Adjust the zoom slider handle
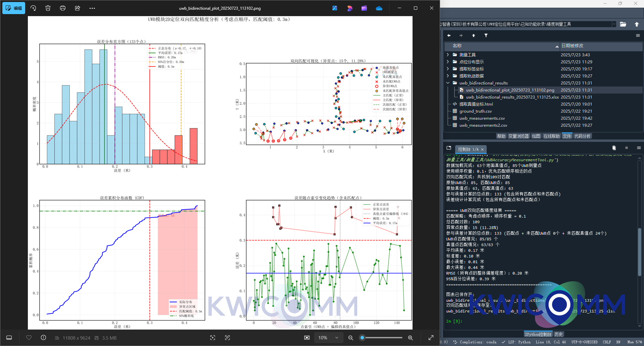This screenshot has width=644, height=346. tap(362, 338)
